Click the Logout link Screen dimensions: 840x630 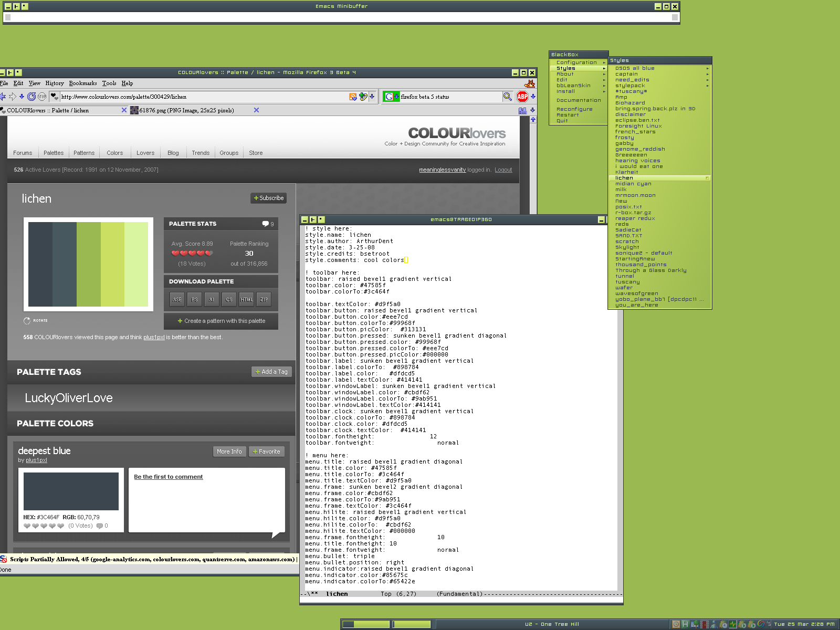click(x=503, y=170)
